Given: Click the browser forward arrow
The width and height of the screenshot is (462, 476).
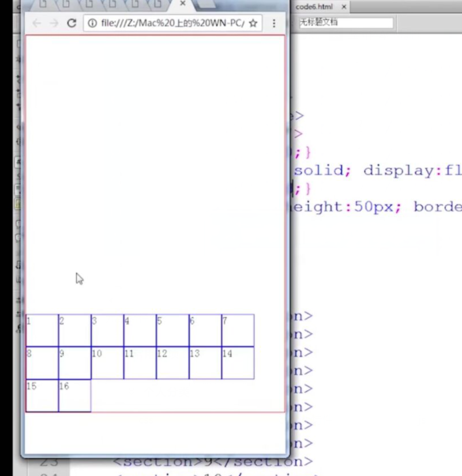Looking at the screenshot, I should coord(54,23).
